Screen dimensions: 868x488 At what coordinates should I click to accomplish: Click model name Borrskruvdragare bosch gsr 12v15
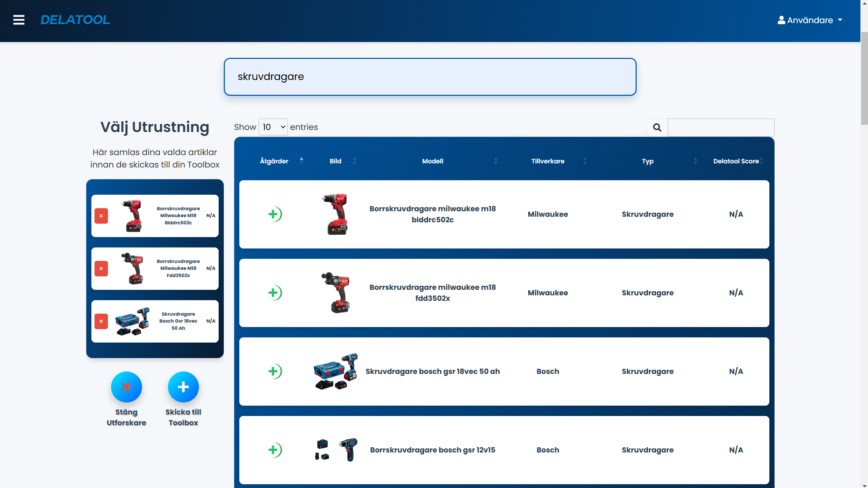(x=433, y=450)
